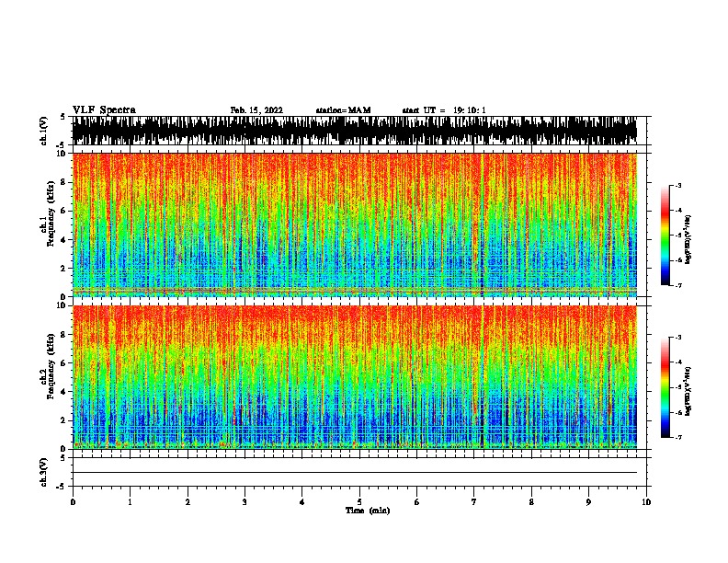Click the "-7" label on ch.1 color bar
This screenshot has height=563, width=728.
click(678, 285)
